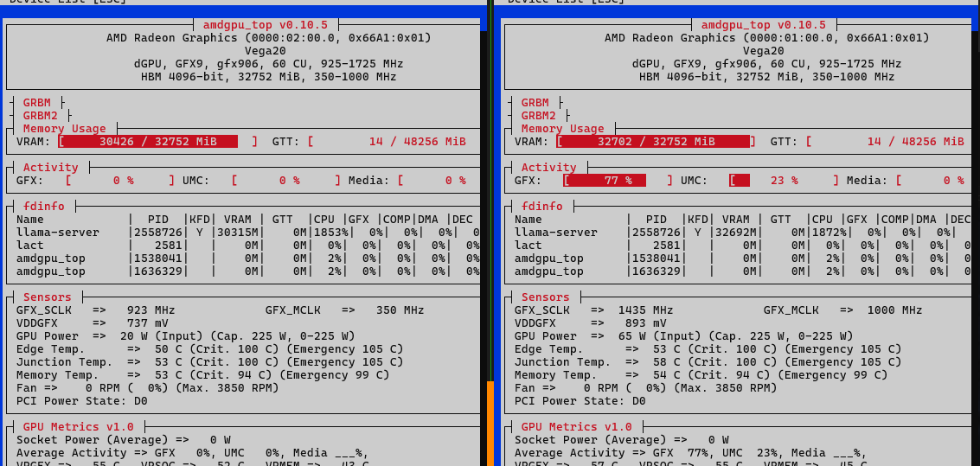Expand the GRBM section in 01:00.0 GPU pane
980x466 pixels.
coord(535,102)
